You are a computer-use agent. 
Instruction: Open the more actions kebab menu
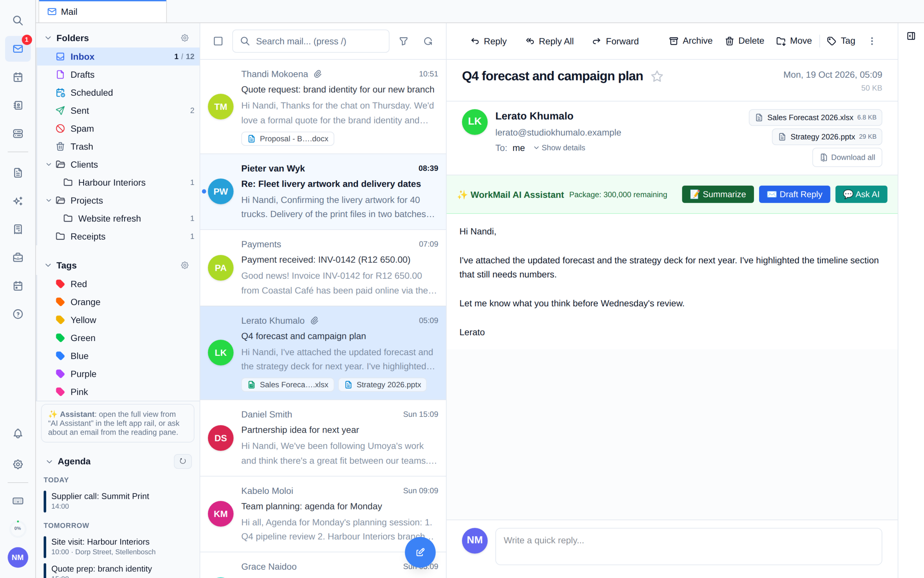[872, 41]
